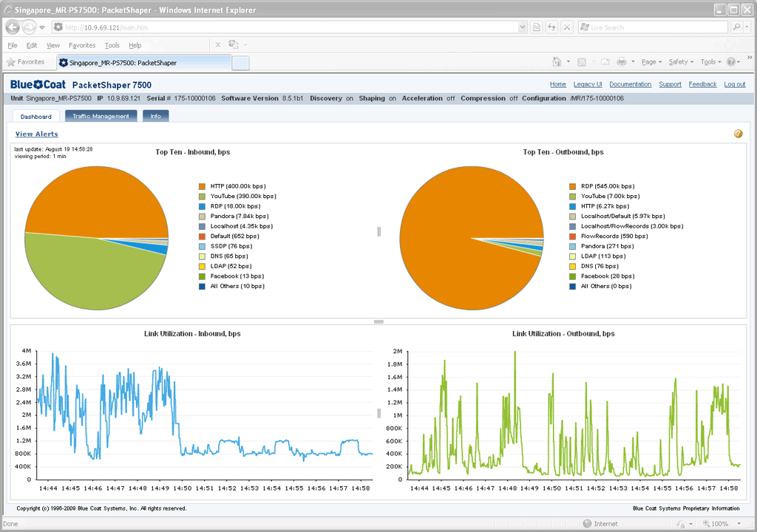The image size is (757, 532).
Task: Click the Read Mail icon
Action: click(605, 62)
